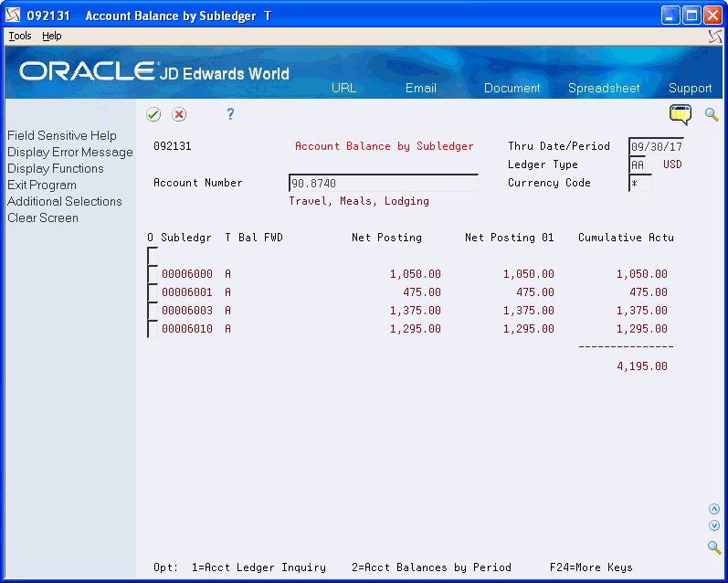
Task: Click Net Posting value 475.00
Action: pos(422,292)
